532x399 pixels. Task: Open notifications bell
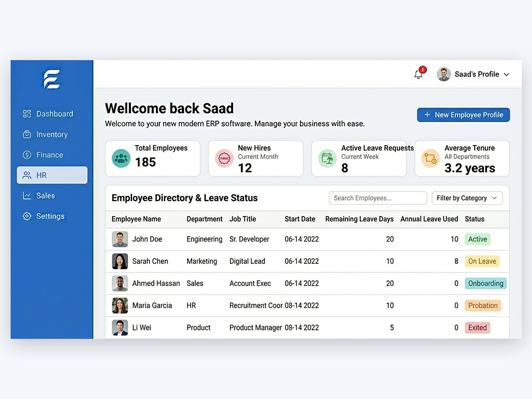(418, 74)
